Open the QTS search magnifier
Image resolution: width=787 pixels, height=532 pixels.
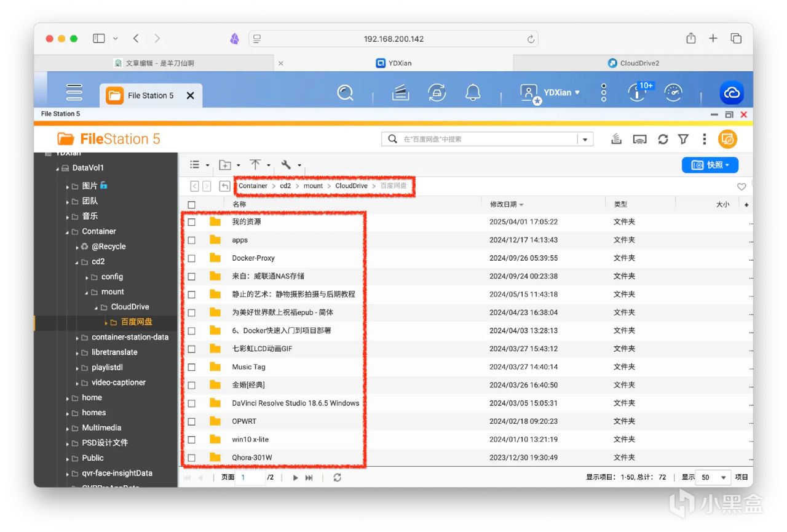coord(346,93)
